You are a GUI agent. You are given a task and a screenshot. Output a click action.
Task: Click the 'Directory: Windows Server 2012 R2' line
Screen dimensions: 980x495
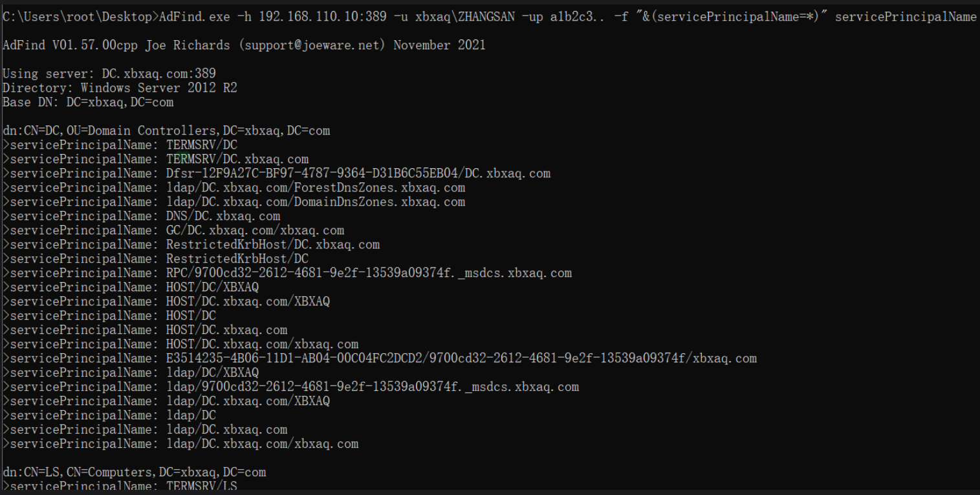120,88
